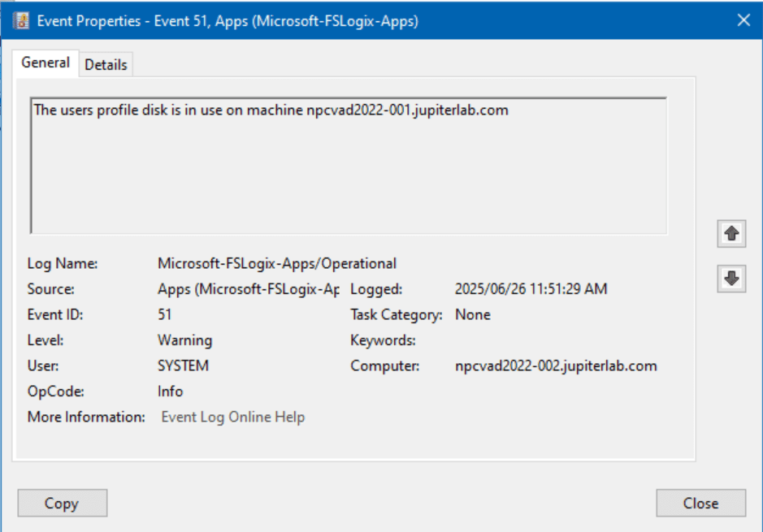Go to the next event with down arrow

pyautogui.click(x=731, y=279)
